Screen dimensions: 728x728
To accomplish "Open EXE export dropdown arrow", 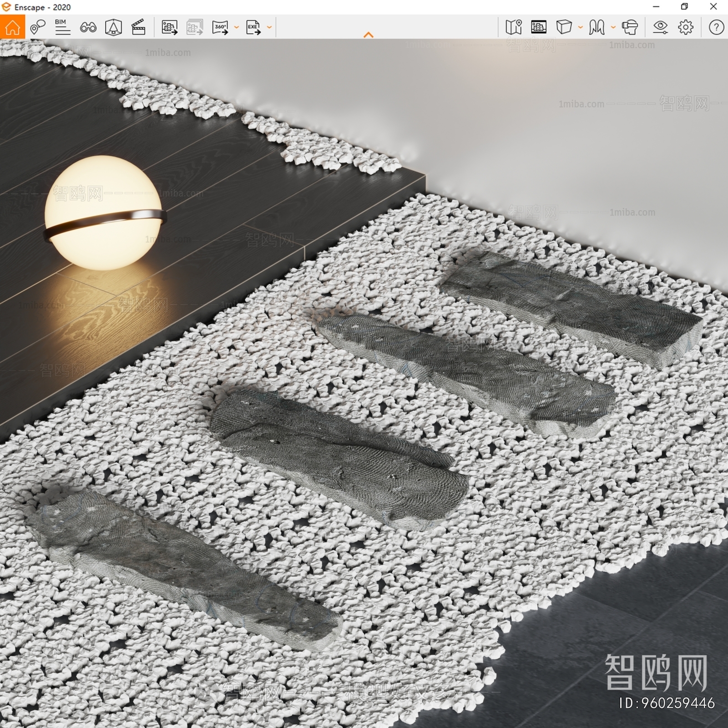I will tap(269, 27).
